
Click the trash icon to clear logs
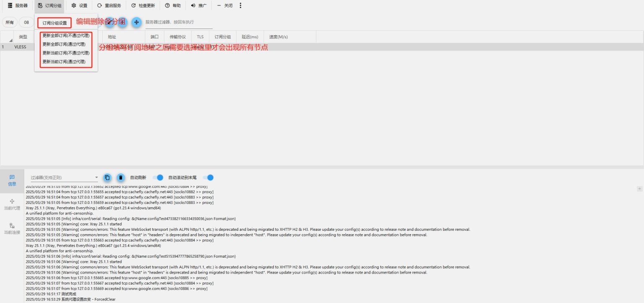coord(121,178)
